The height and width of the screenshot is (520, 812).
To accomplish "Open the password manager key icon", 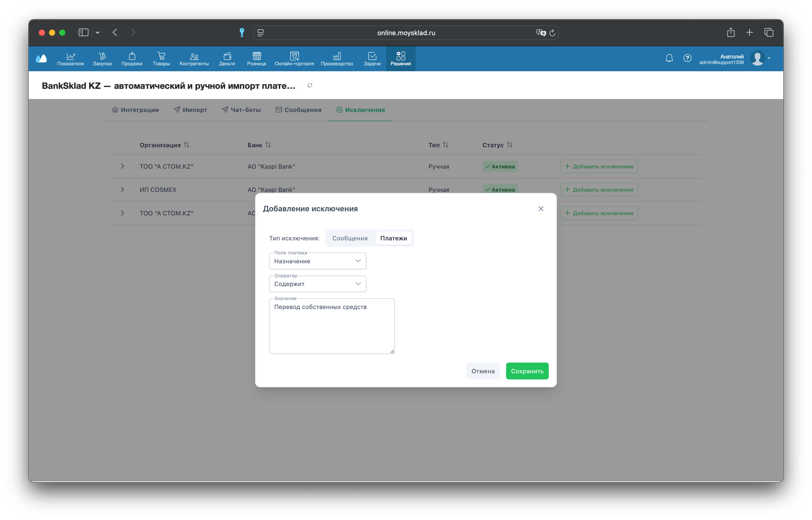I will [242, 32].
